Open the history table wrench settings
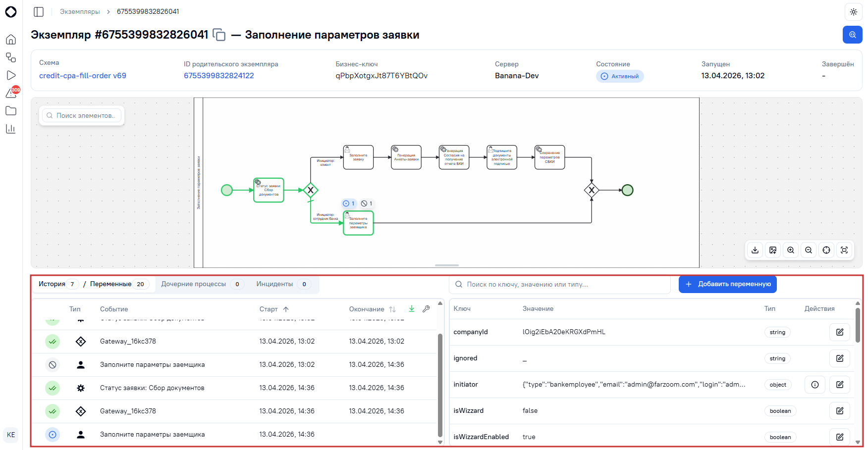This screenshot has width=868, height=450. tap(426, 308)
